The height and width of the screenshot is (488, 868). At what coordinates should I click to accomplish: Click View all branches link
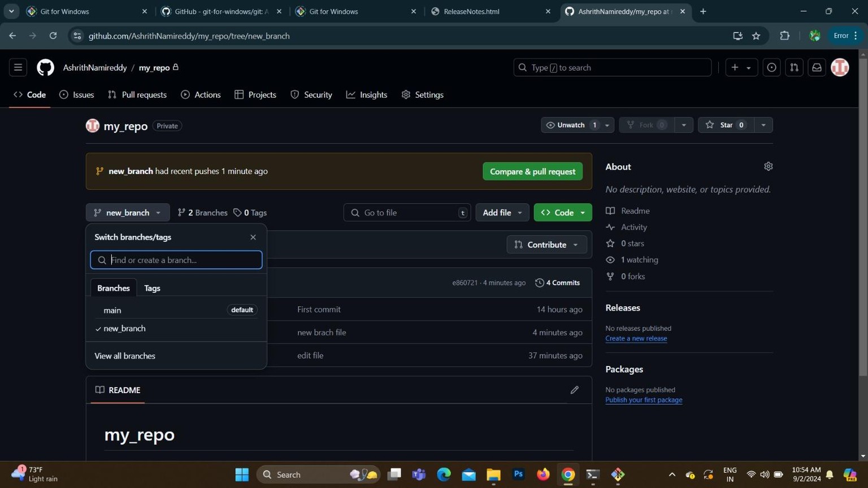[125, 356]
